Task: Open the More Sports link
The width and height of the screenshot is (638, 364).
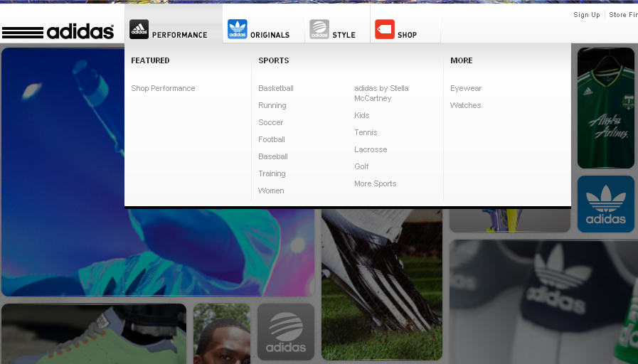Action: tap(375, 183)
